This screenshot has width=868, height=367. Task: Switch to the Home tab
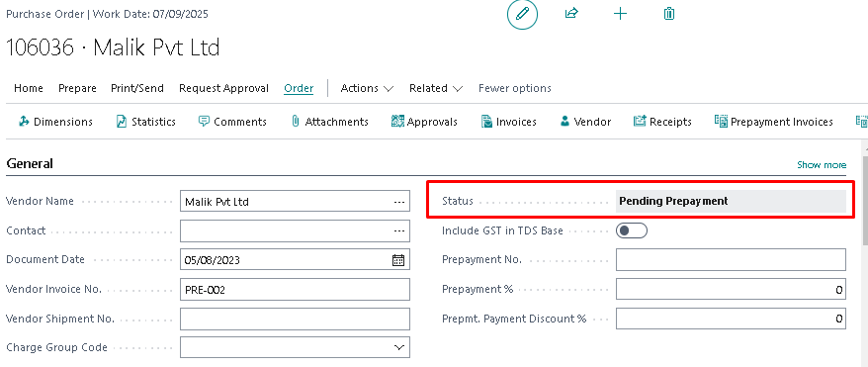point(29,89)
